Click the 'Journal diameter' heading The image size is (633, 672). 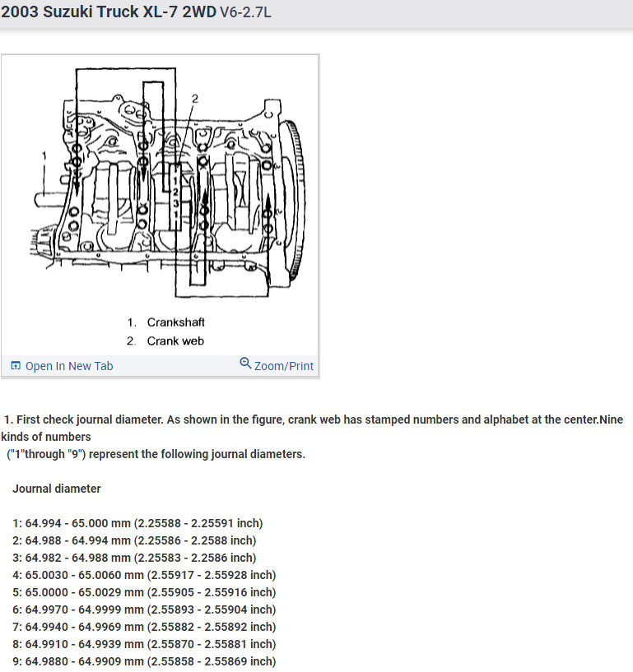[57, 489]
